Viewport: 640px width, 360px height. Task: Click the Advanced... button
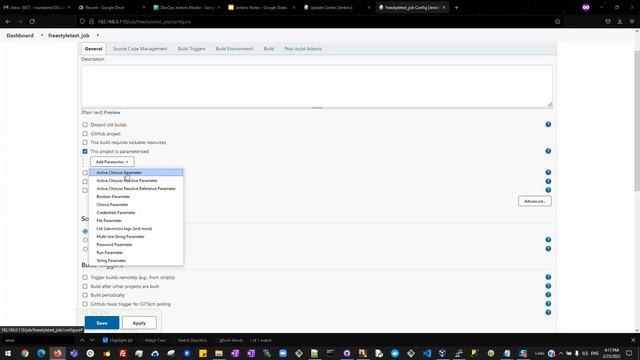pos(535,201)
